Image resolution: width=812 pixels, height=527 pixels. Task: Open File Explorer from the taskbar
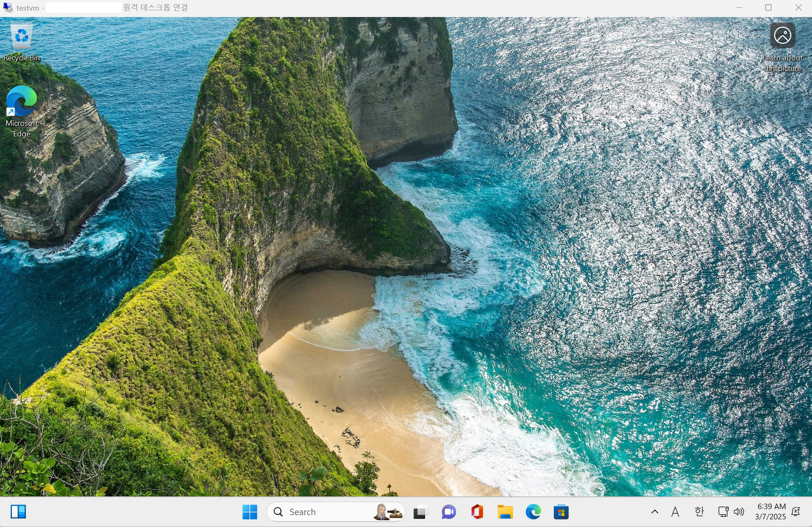point(505,512)
